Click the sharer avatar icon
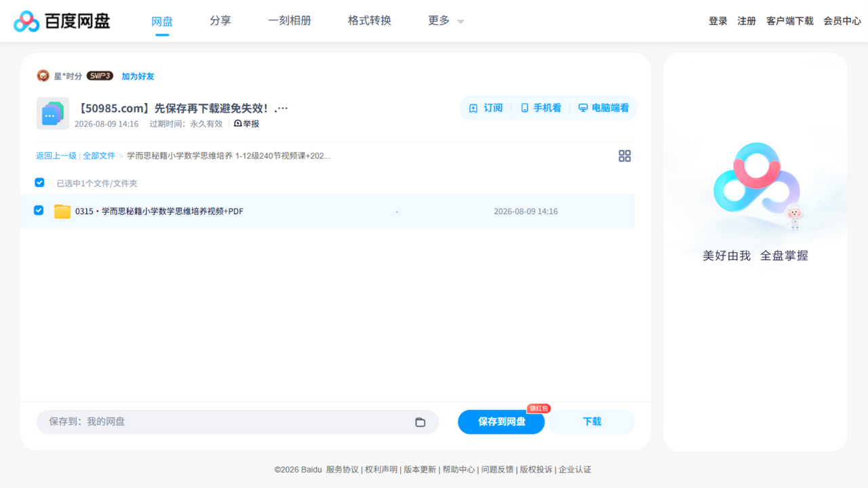 43,76
